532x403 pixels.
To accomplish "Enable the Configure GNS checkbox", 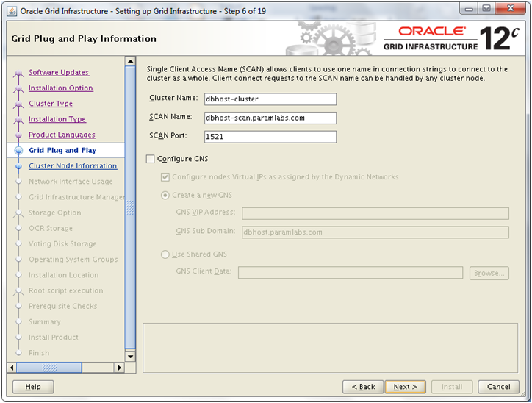I will point(150,159).
